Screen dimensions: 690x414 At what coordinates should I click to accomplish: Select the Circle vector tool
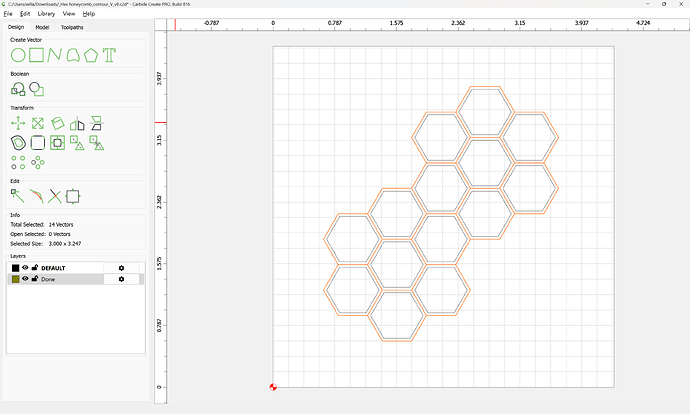(18, 55)
